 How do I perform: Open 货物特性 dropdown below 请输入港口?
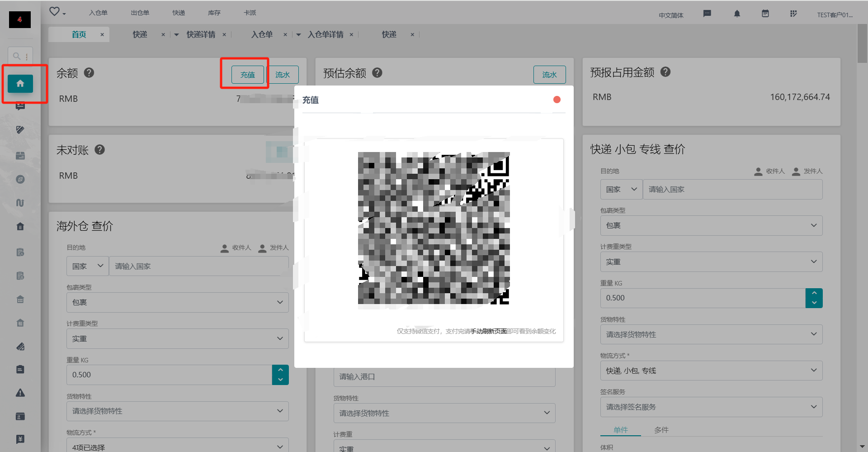click(x=444, y=413)
